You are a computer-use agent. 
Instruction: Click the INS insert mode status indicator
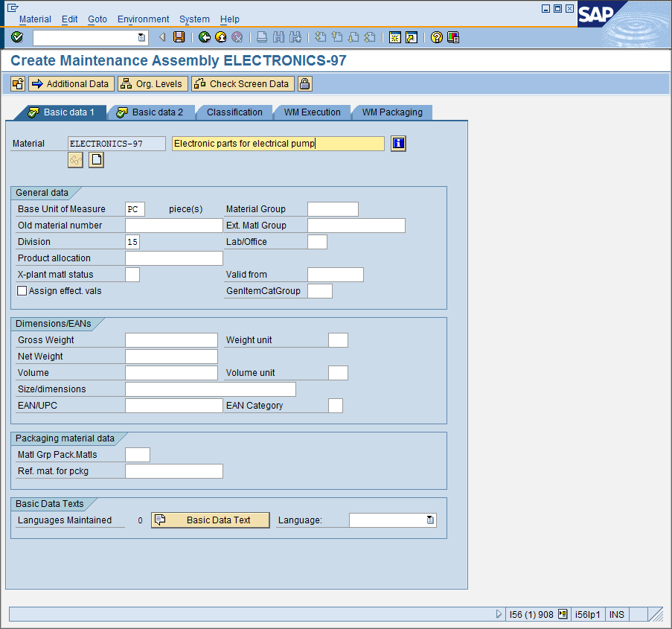point(617,614)
